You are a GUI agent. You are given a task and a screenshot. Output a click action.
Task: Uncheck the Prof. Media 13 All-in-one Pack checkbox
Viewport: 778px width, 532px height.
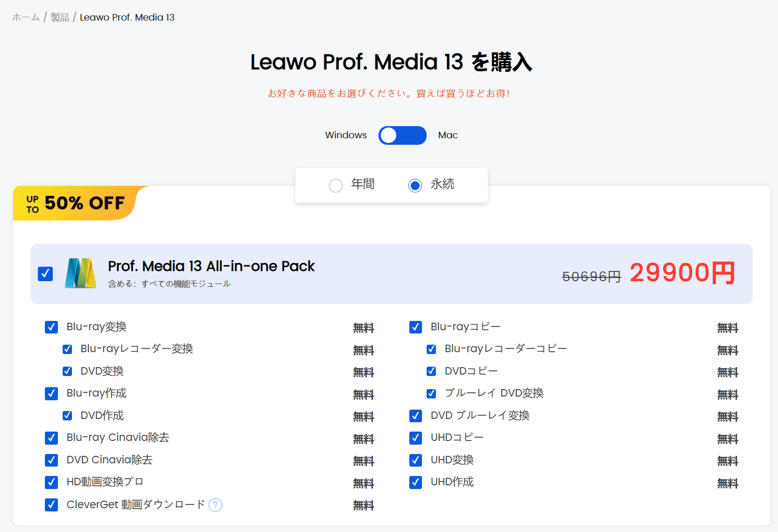pos(45,274)
